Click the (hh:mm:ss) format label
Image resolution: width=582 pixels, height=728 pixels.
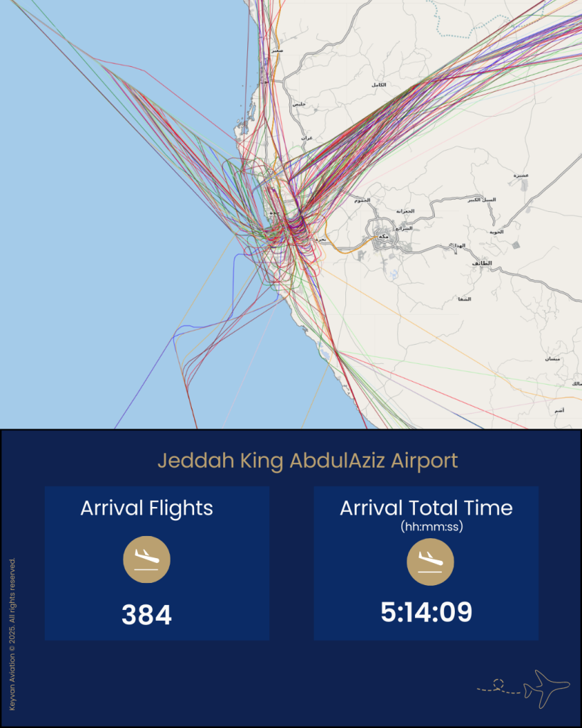[426, 526]
